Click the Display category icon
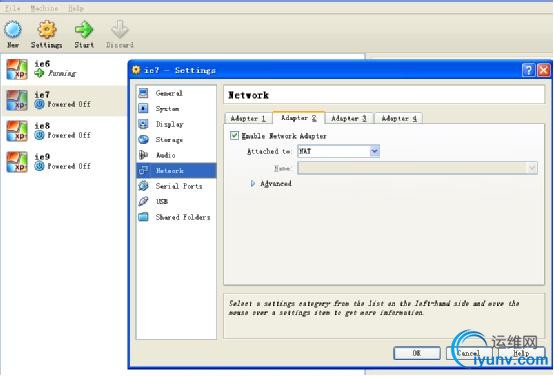This screenshot has height=376, width=554. (143, 124)
